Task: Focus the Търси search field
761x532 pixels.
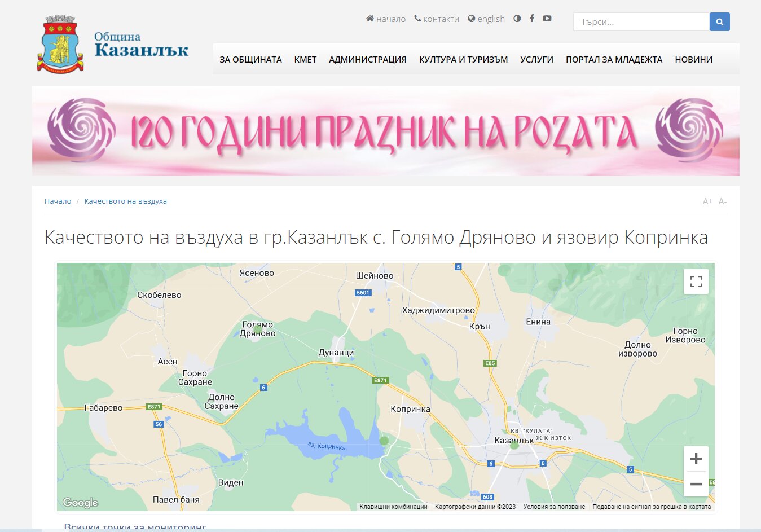Action: pyautogui.click(x=641, y=22)
